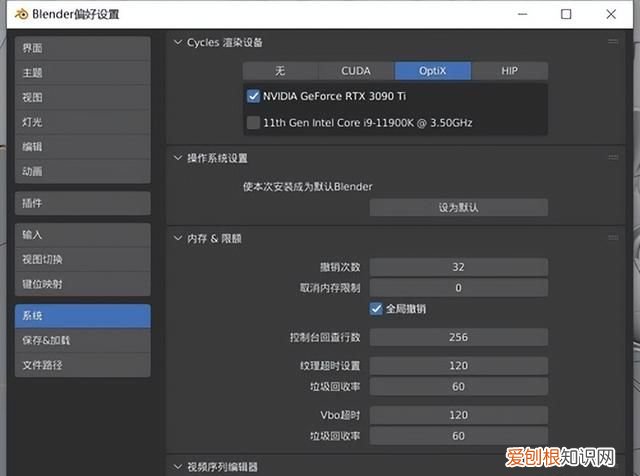The width and height of the screenshot is (640, 476).
Task: Maximize the Blender偏好设置 window
Action: click(566, 14)
